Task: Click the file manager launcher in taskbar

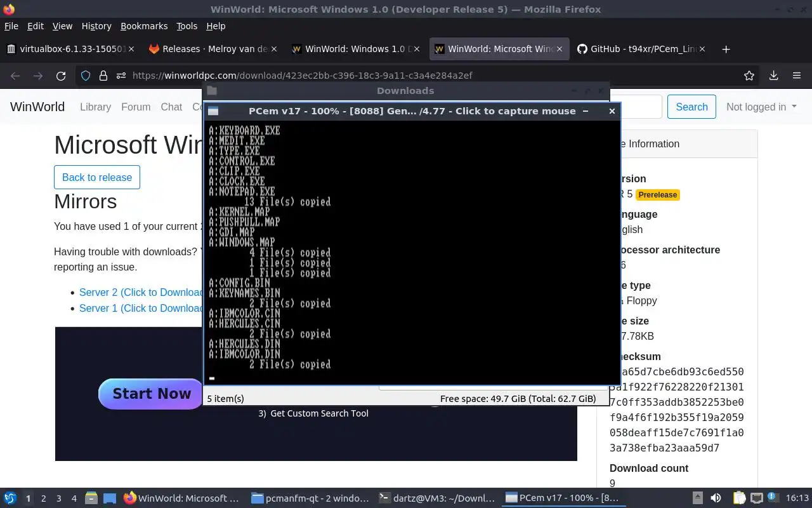Action: (x=91, y=498)
